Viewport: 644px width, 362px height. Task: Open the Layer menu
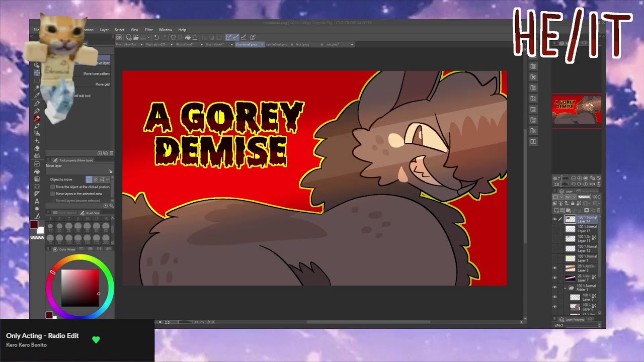tap(104, 30)
